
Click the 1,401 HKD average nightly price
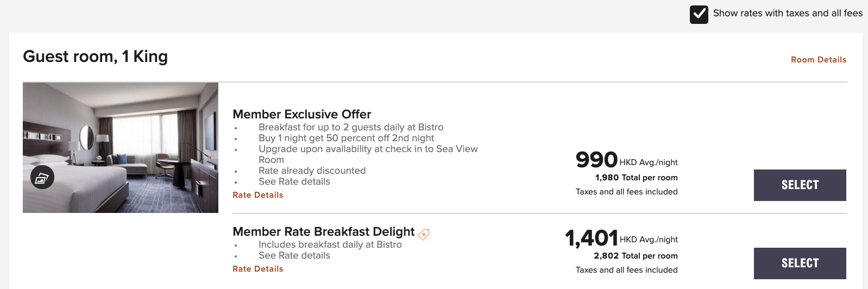tap(621, 238)
